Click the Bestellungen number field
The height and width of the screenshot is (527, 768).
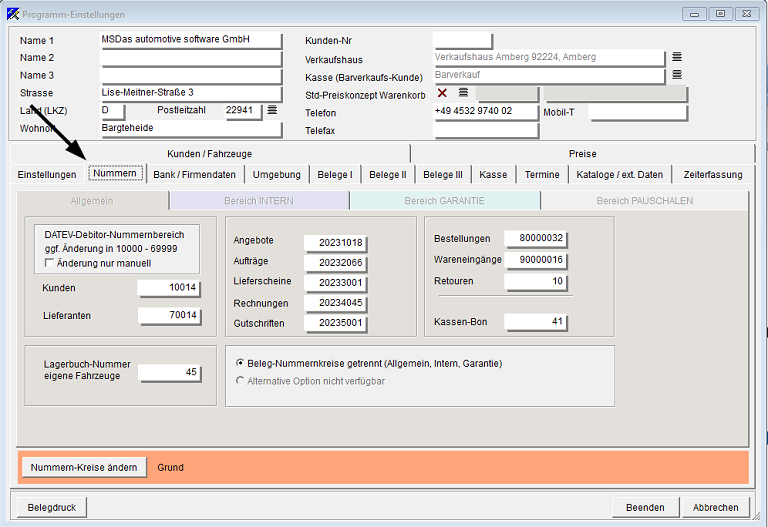click(x=536, y=239)
